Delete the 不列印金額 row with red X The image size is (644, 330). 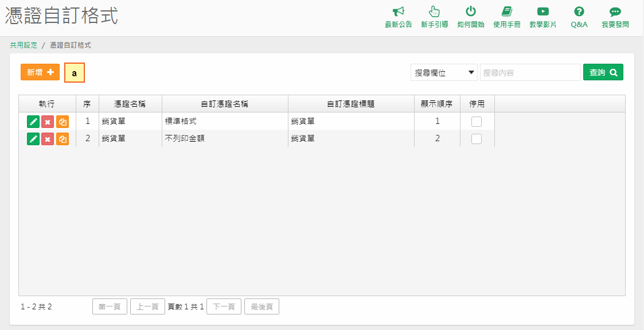coord(48,139)
